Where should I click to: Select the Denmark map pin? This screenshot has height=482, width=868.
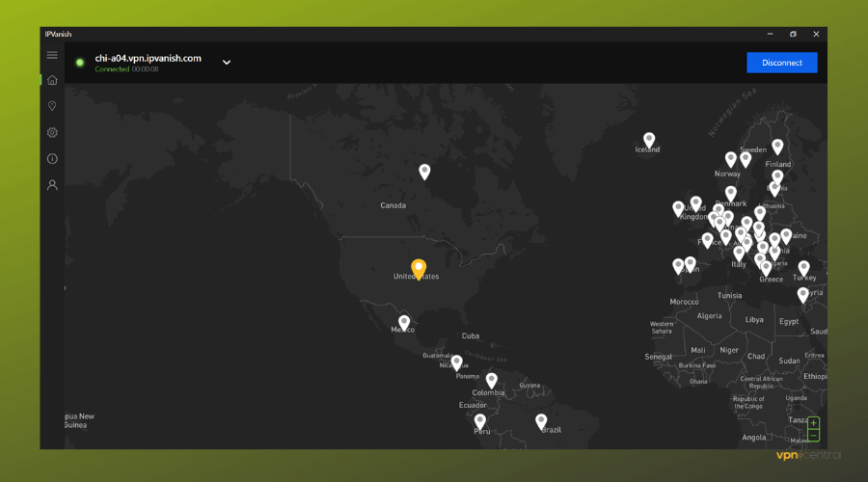click(731, 193)
